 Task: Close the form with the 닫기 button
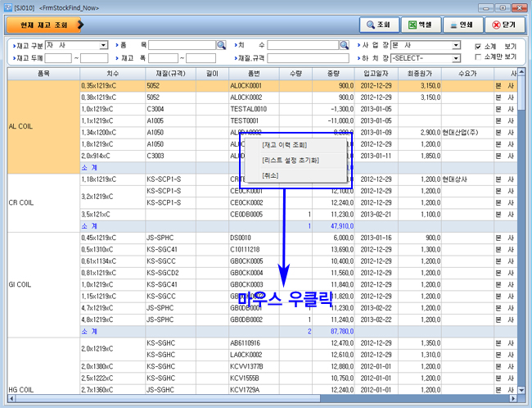(x=505, y=25)
